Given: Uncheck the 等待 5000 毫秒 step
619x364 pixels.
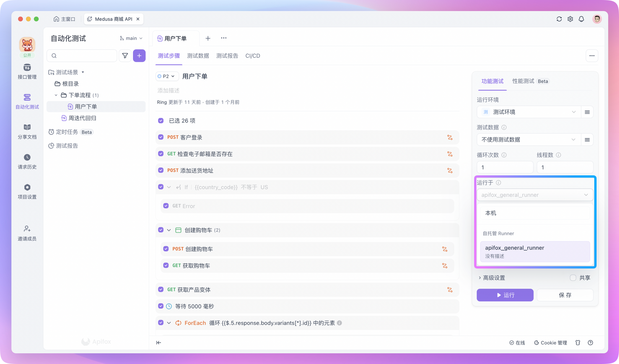Looking at the screenshot, I should [x=161, y=306].
